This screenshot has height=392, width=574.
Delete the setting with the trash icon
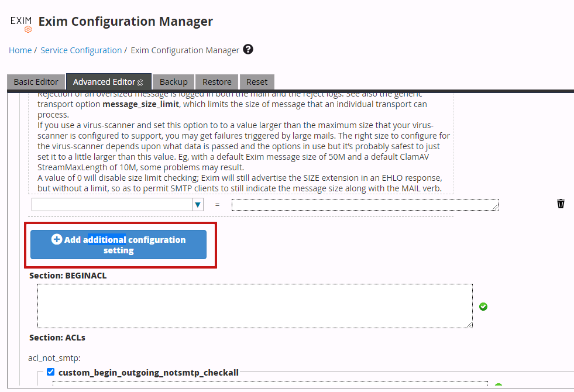click(x=561, y=204)
